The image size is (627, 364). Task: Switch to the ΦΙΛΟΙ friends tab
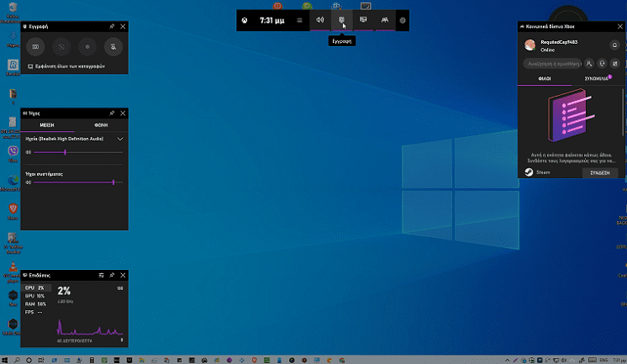pyautogui.click(x=545, y=79)
